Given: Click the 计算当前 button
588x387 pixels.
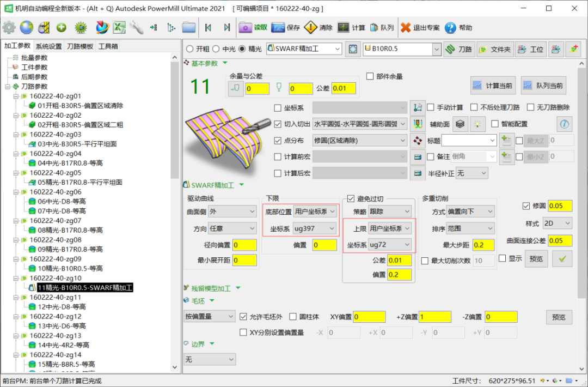Looking at the screenshot, I should (x=493, y=86).
